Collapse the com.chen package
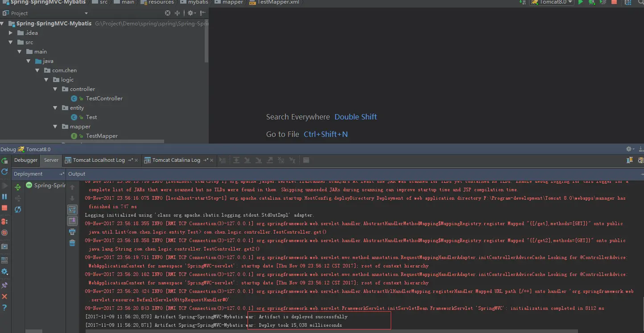This screenshot has height=333, width=644. click(x=37, y=70)
